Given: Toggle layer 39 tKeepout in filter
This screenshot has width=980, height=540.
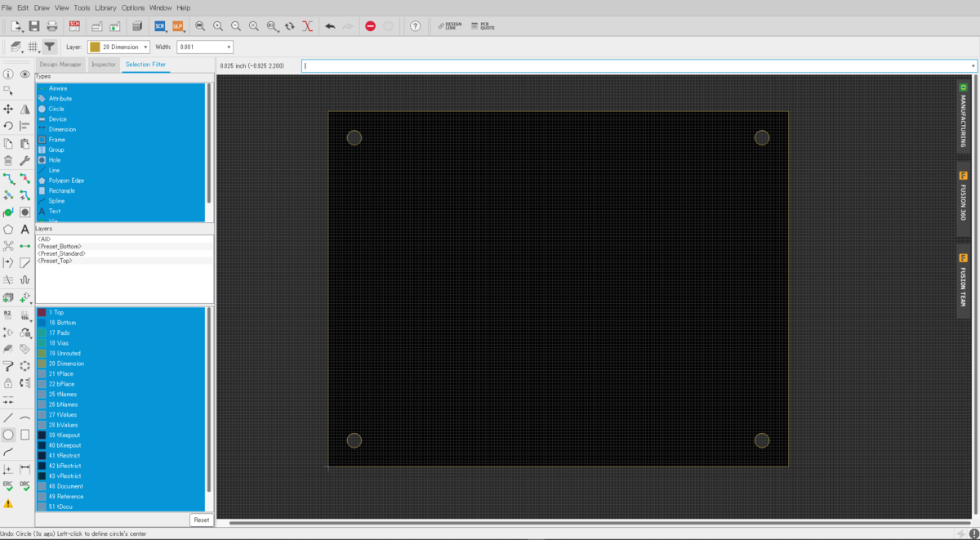Looking at the screenshot, I should pyautogui.click(x=120, y=435).
